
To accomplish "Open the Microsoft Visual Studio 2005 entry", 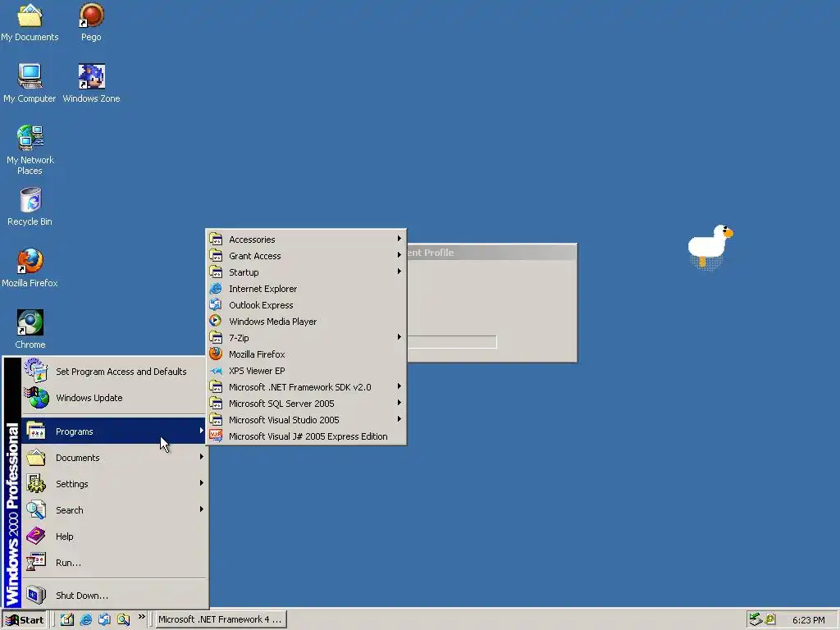I will (x=306, y=420).
